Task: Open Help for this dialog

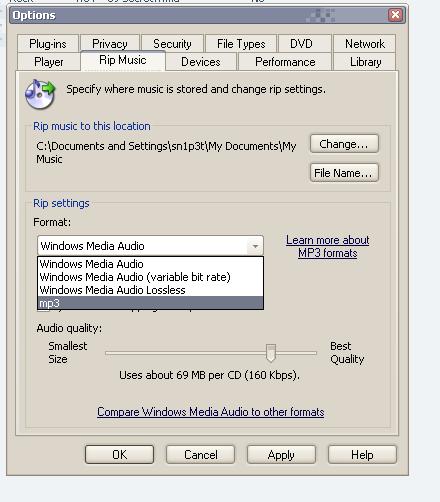Action: [x=362, y=454]
